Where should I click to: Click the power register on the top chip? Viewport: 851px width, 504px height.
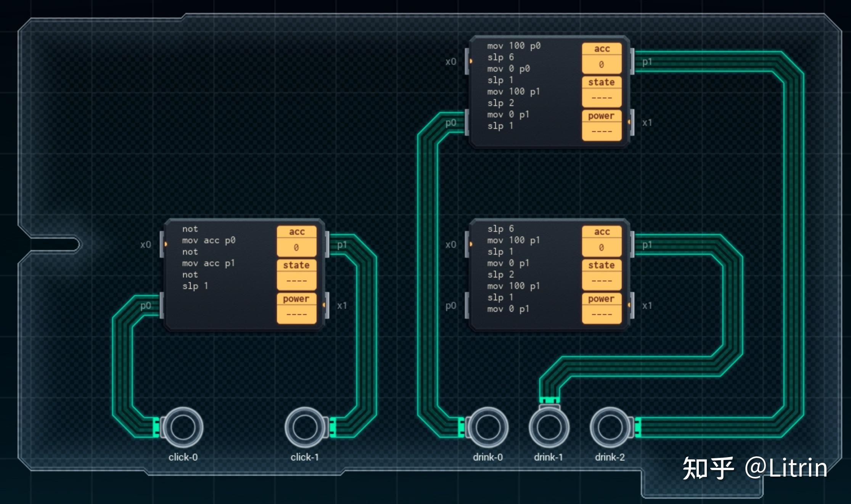602,125
